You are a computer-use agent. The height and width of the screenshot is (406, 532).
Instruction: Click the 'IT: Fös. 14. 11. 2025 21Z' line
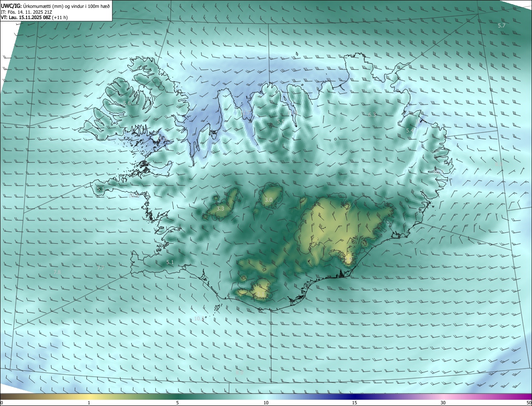point(26,12)
